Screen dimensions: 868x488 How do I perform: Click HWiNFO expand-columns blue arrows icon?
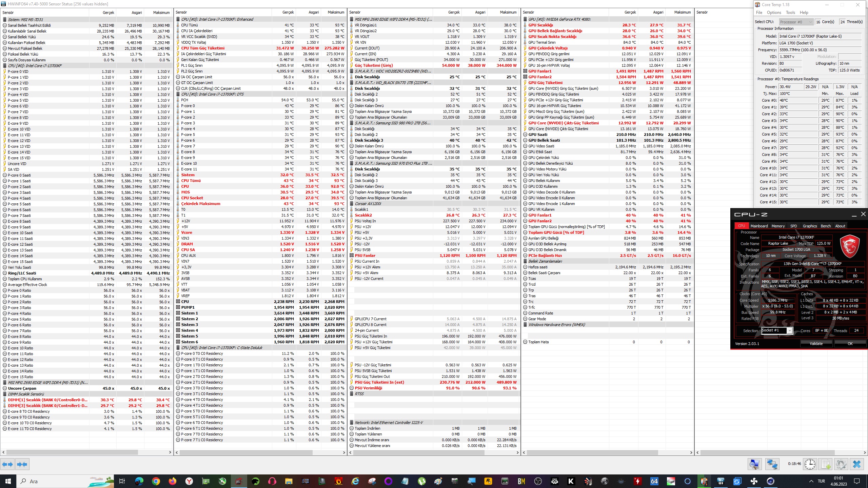pos(7,464)
